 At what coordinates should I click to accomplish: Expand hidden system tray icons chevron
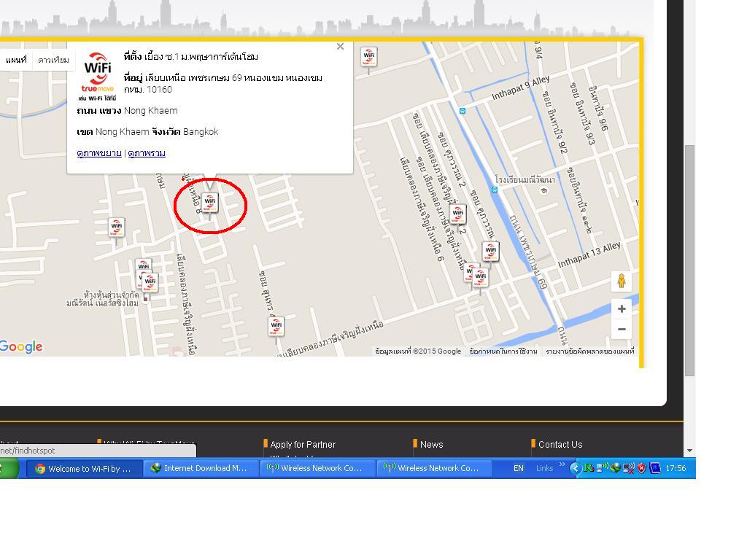[575, 469]
